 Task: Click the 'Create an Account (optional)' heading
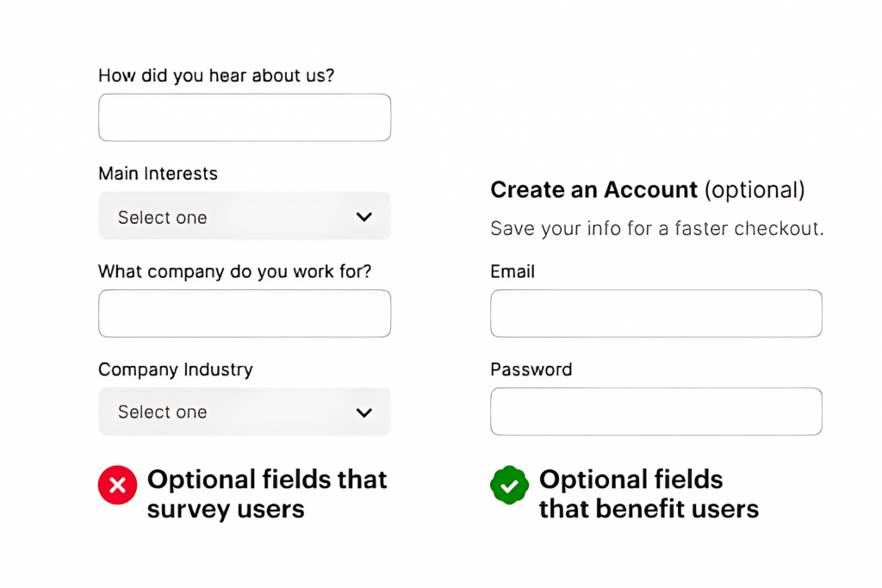pos(647,189)
